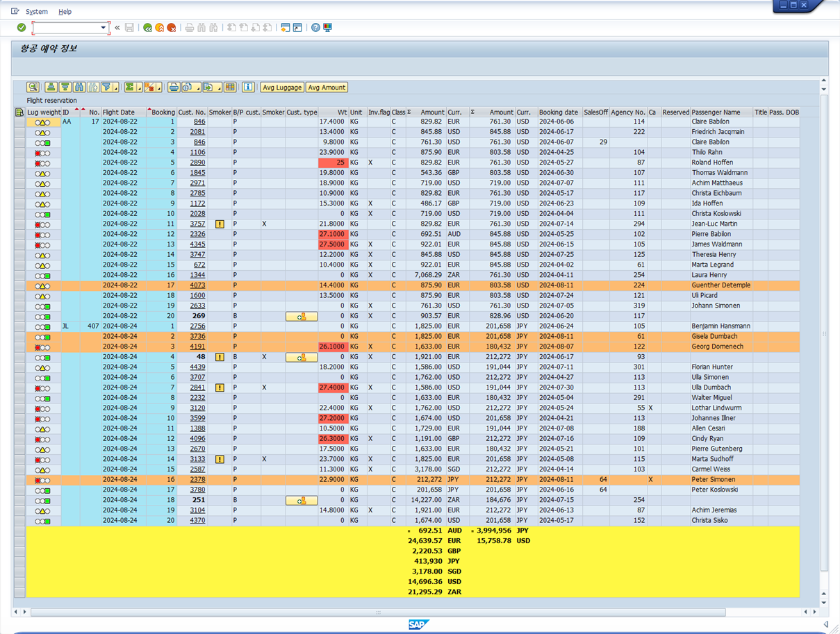Open the Subtotals icon's dropdown arrow
This screenshot has height=634, width=840.
(x=159, y=87)
